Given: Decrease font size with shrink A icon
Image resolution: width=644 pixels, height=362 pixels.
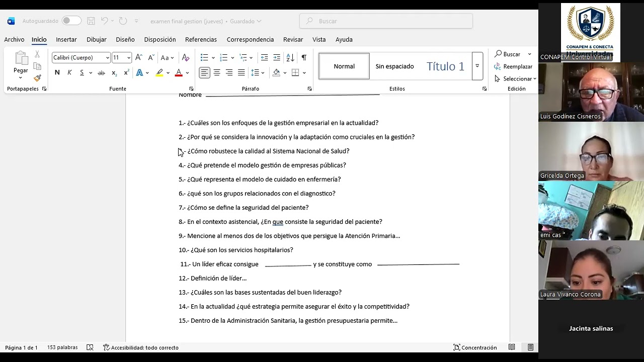Looking at the screenshot, I should pos(150,57).
